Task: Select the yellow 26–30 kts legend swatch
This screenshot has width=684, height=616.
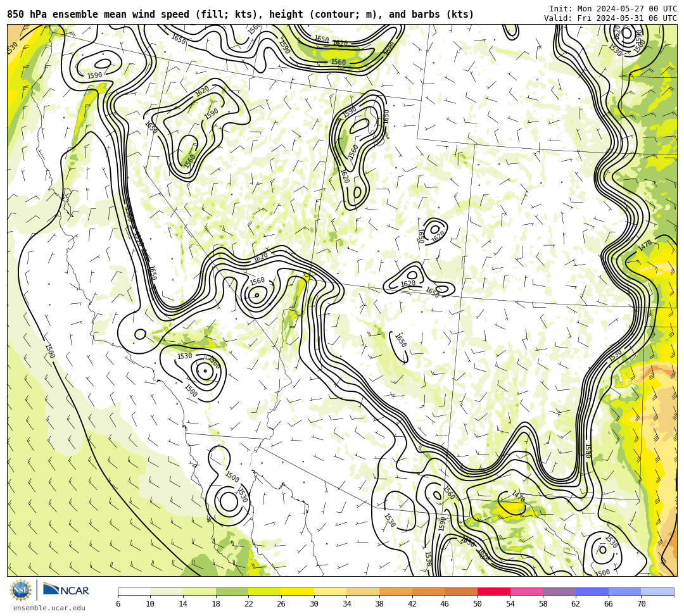Action: [298, 591]
